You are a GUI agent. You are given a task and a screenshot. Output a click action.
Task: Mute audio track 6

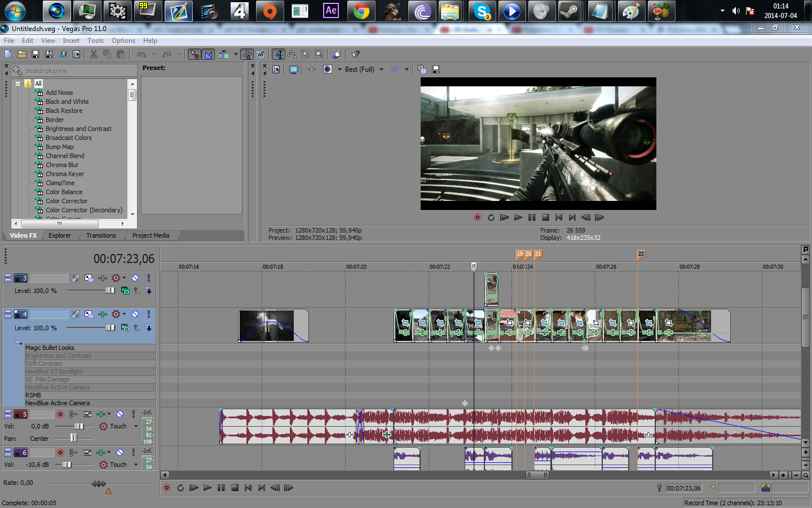(120, 452)
